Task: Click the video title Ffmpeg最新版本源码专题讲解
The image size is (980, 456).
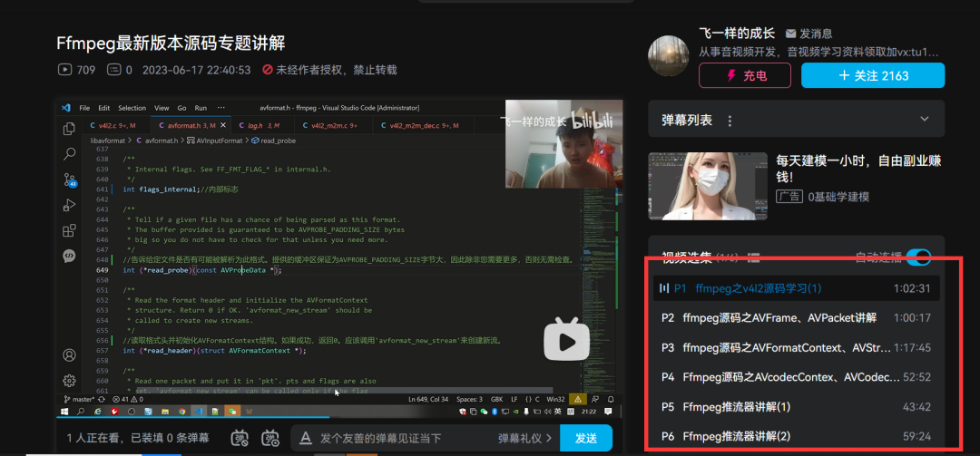Action: pos(171,44)
